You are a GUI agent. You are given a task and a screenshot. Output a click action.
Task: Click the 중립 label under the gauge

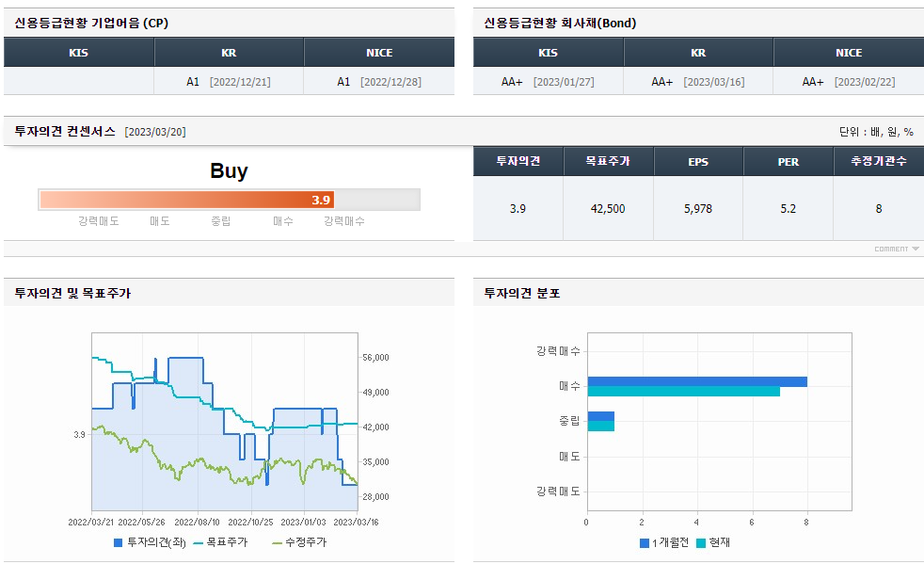pyautogui.click(x=221, y=221)
